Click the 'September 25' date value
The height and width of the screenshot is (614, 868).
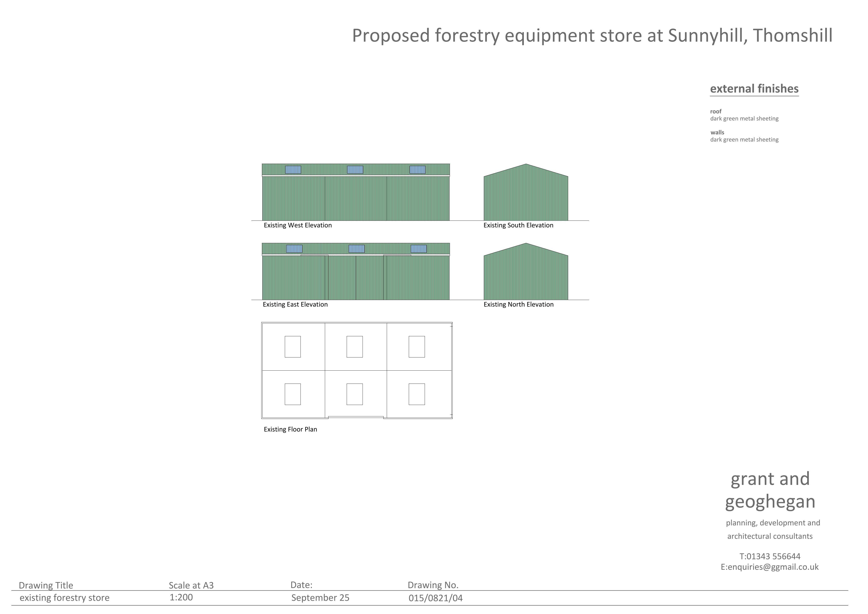[320, 598]
